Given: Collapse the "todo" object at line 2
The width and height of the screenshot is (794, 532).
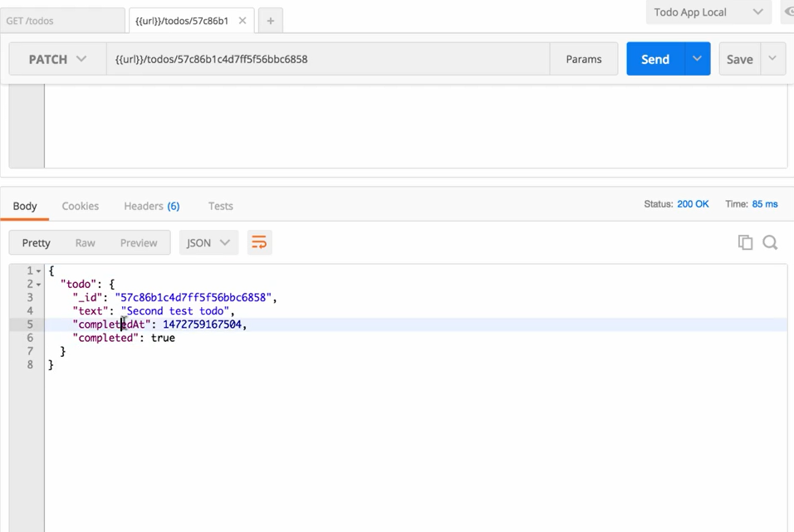Looking at the screenshot, I should click(x=38, y=285).
